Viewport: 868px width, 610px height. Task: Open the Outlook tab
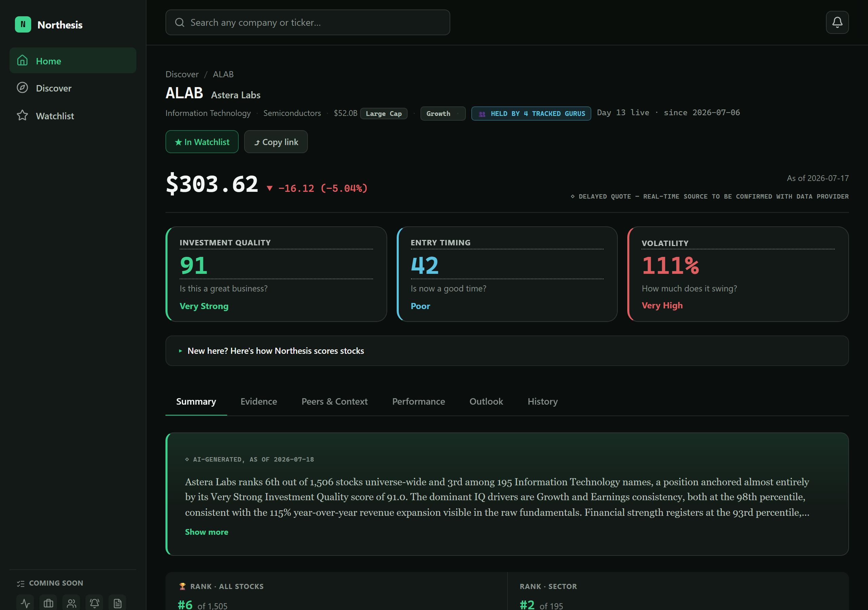point(486,402)
